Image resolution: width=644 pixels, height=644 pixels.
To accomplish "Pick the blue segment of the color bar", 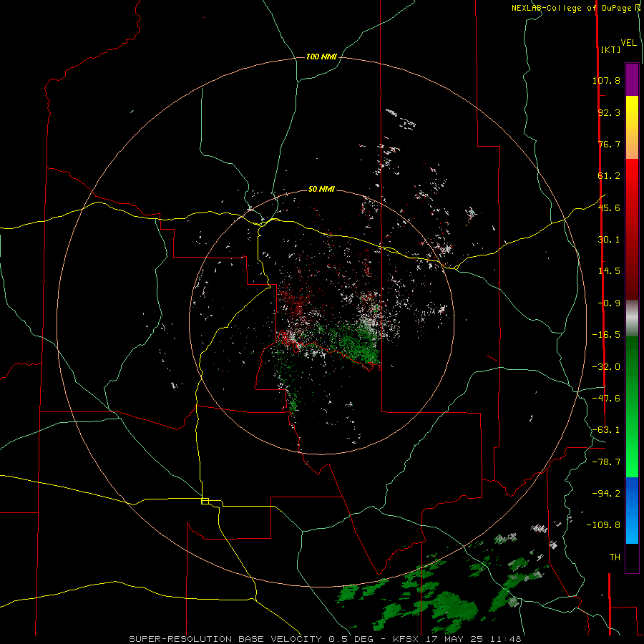I will click(x=632, y=510).
